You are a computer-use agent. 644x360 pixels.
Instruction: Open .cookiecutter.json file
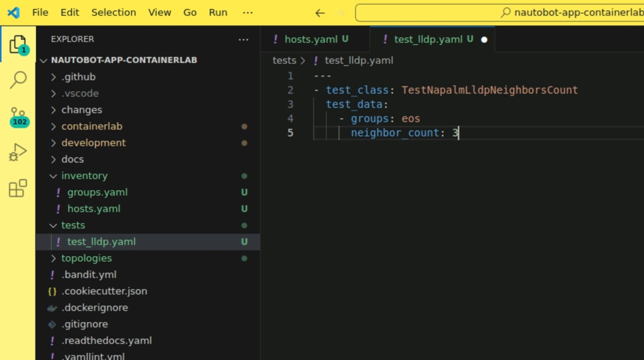[x=104, y=291]
